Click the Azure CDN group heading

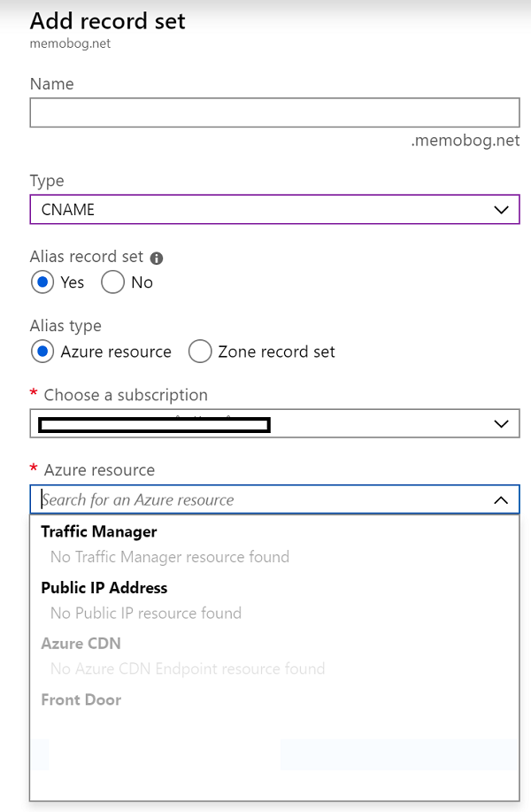point(81,644)
